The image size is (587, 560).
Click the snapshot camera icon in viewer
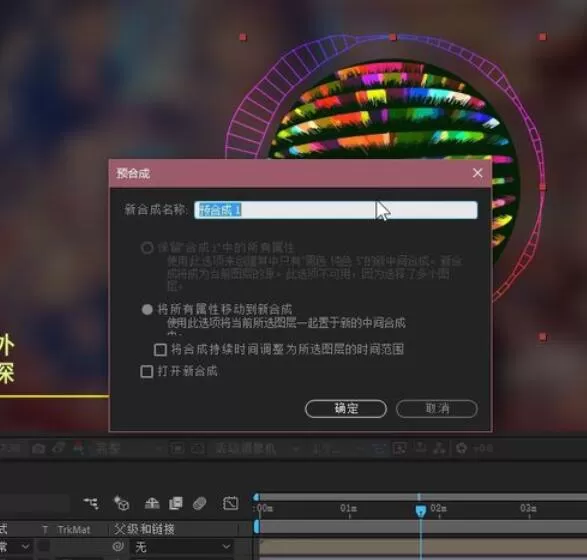coord(39,448)
